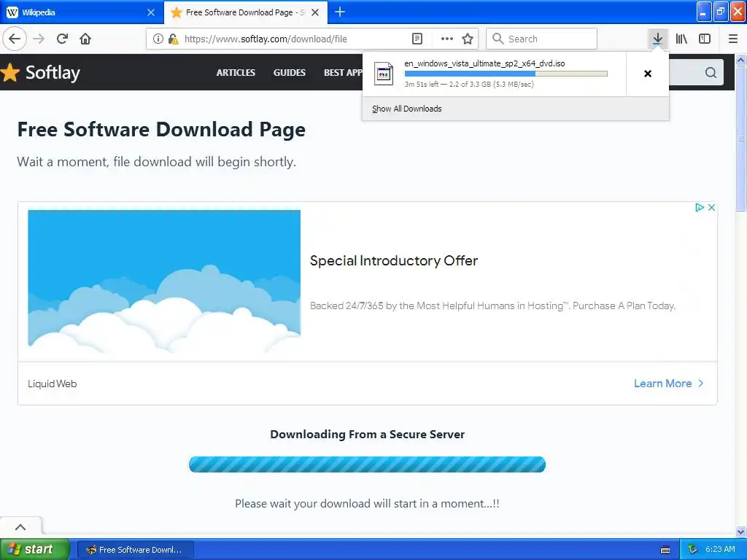Click the cloud ad image
The image size is (747, 560).
[x=164, y=281]
